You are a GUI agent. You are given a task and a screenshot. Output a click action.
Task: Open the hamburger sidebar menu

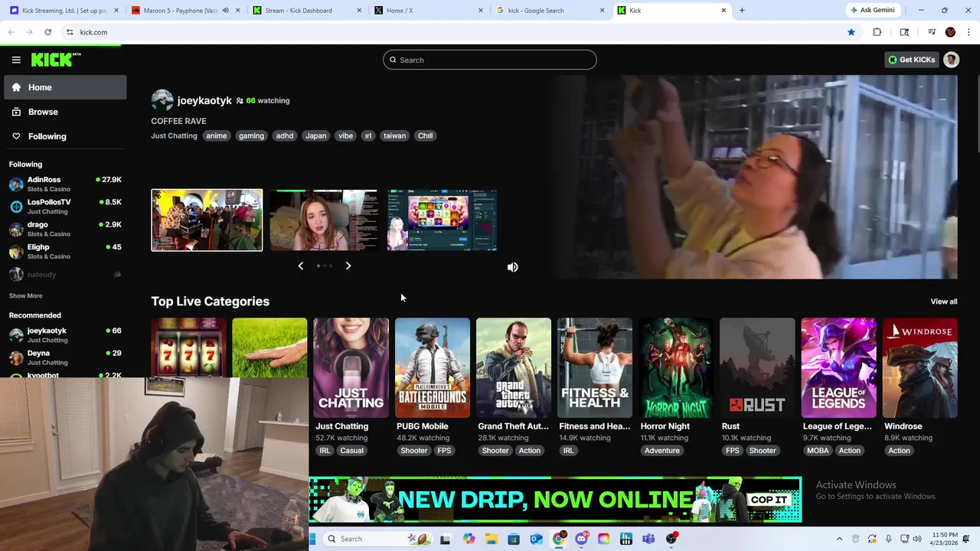point(16,60)
